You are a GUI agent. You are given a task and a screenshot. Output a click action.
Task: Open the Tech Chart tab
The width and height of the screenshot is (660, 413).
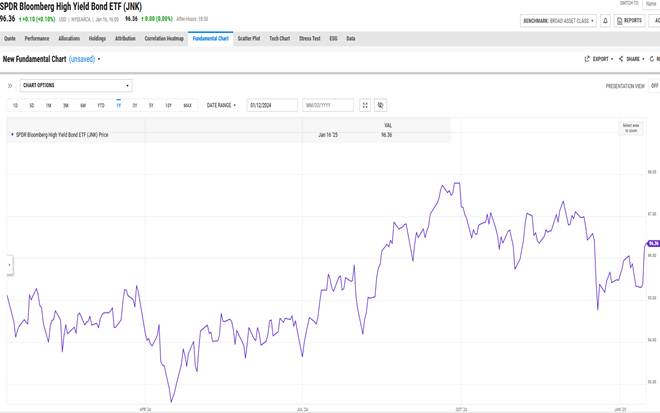[x=279, y=38]
